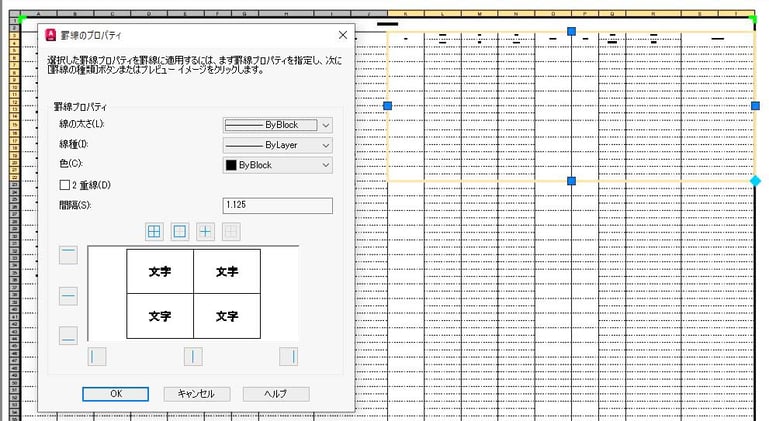Open the 色 ByBlock color dropdown
Image resolution: width=769 pixels, height=421 pixels.
point(278,165)
